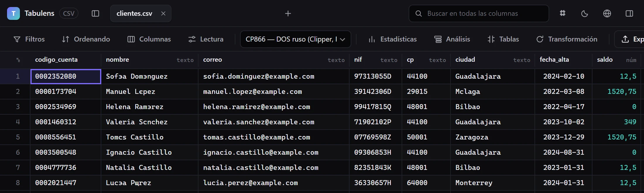Click cp cell 64000
The image size is (644, 193).
coord(426,183)
